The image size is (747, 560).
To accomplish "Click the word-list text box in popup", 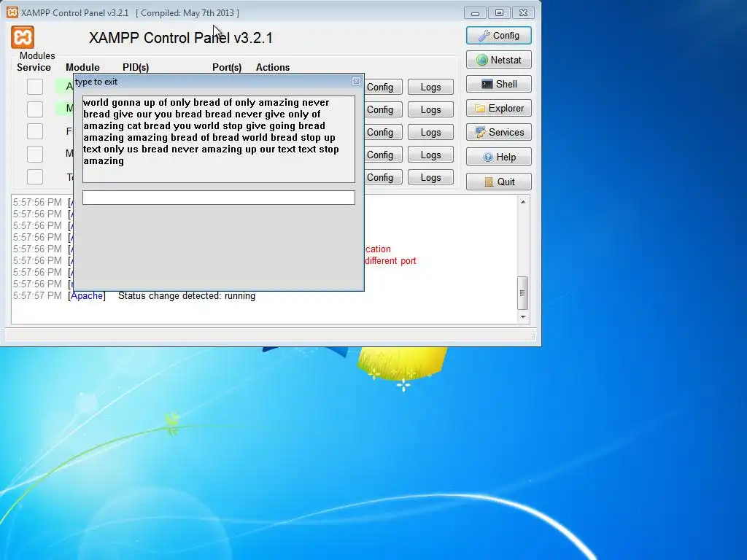I will click(x=219, y=139).
